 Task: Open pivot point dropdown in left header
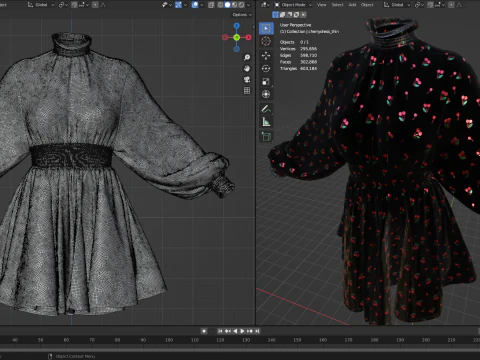click(x=63, y=5)
